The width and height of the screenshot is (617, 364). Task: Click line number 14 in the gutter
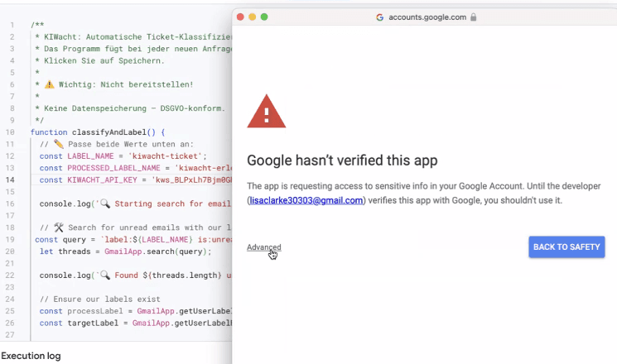[x=12, y=180]
